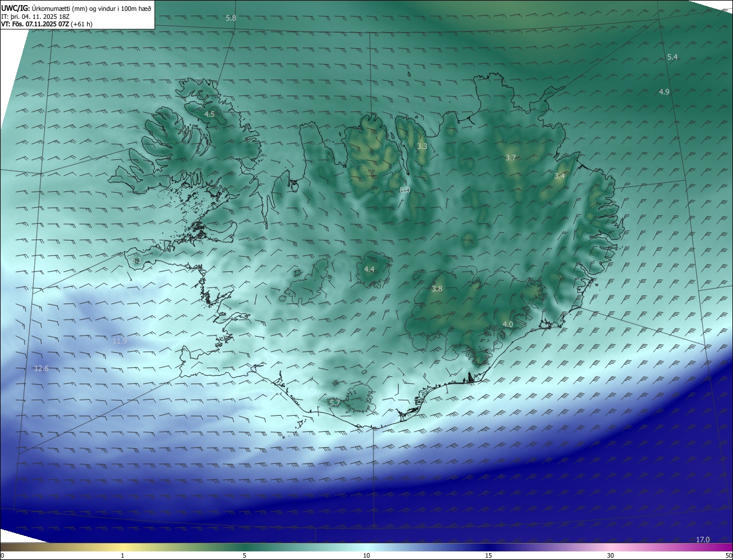
Task: Click the 5.4 value label
Action: pyautogui.click(x=672, y=57)
